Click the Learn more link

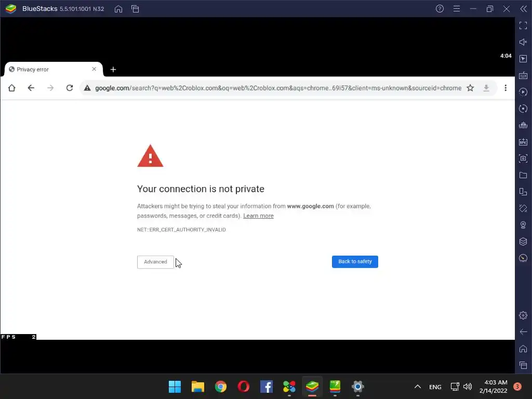pos(258,216)
